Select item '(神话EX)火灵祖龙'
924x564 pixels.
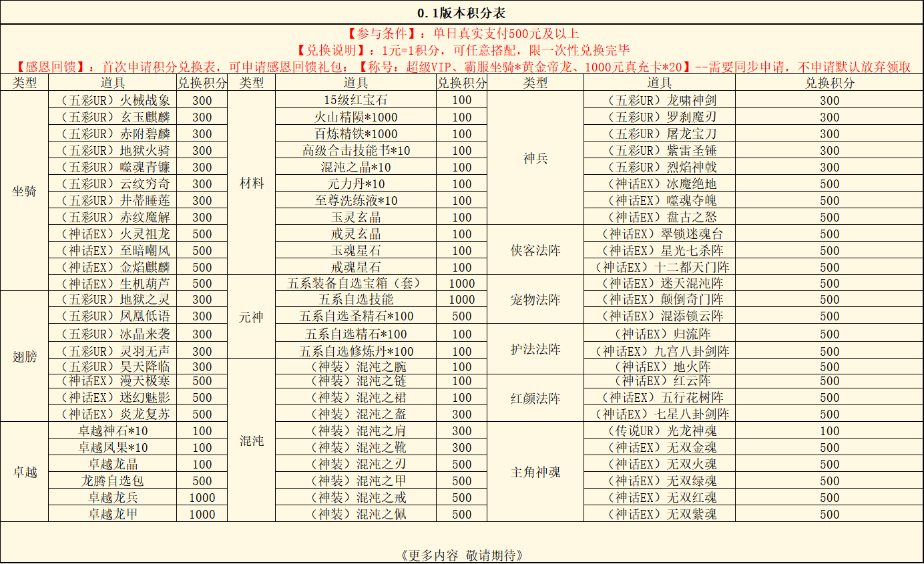113,234
